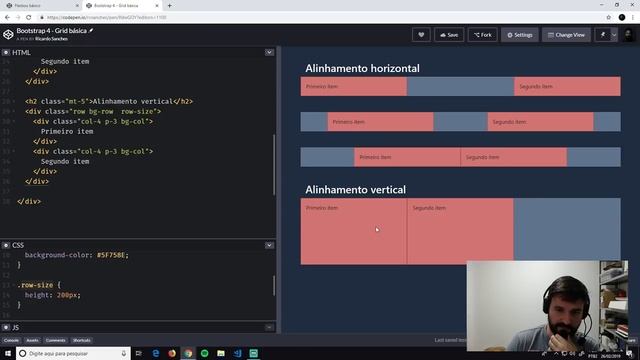Activate the taskbar search microphone

click(124, 353)
